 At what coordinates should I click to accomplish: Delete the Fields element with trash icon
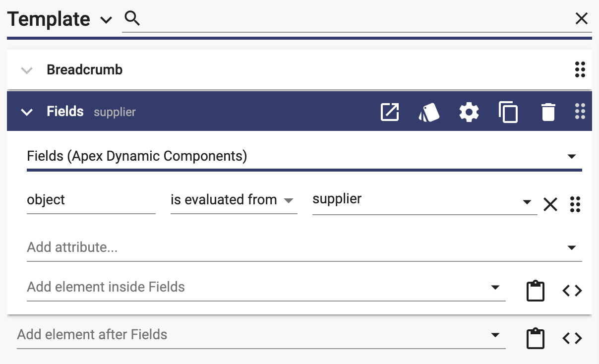548,112
